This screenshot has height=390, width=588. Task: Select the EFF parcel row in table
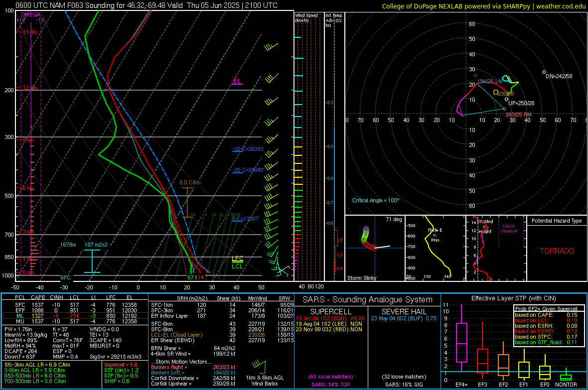pyautogui.click(x=75, y=310)
